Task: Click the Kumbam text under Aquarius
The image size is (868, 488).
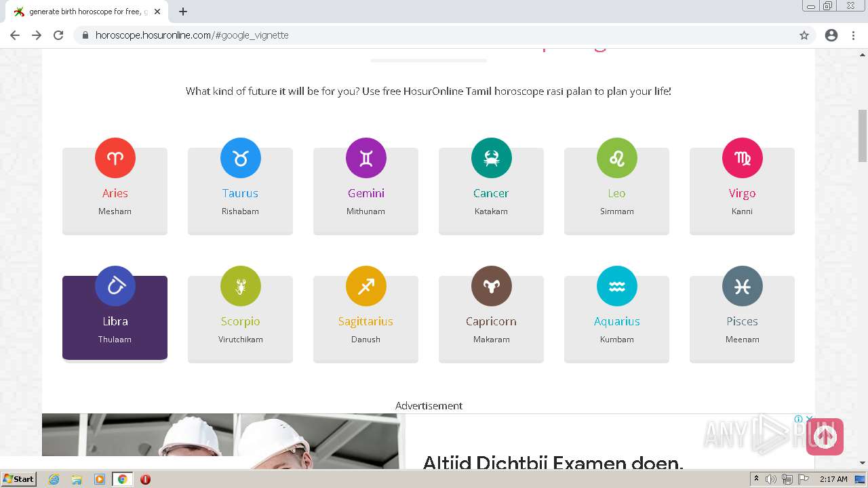Action: [617, 340]
